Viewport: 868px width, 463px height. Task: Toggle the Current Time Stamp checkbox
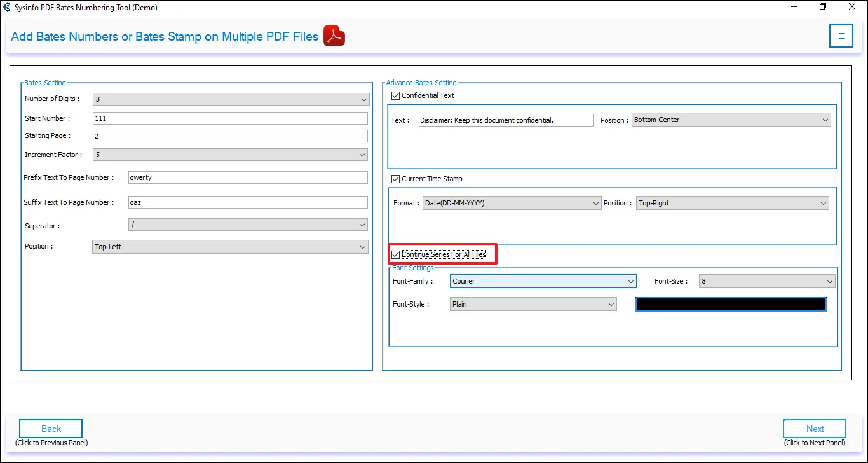pos(397,179)
